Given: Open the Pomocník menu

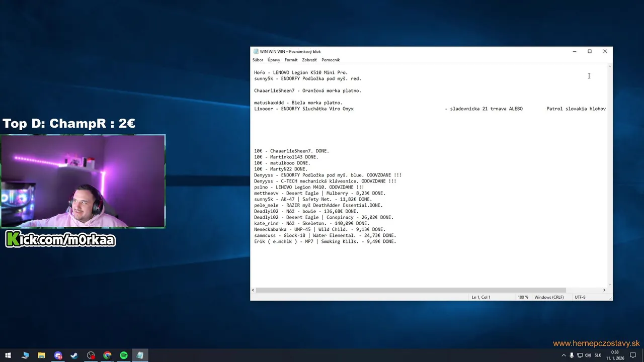Looking at the screenshot, I should 331,60.
